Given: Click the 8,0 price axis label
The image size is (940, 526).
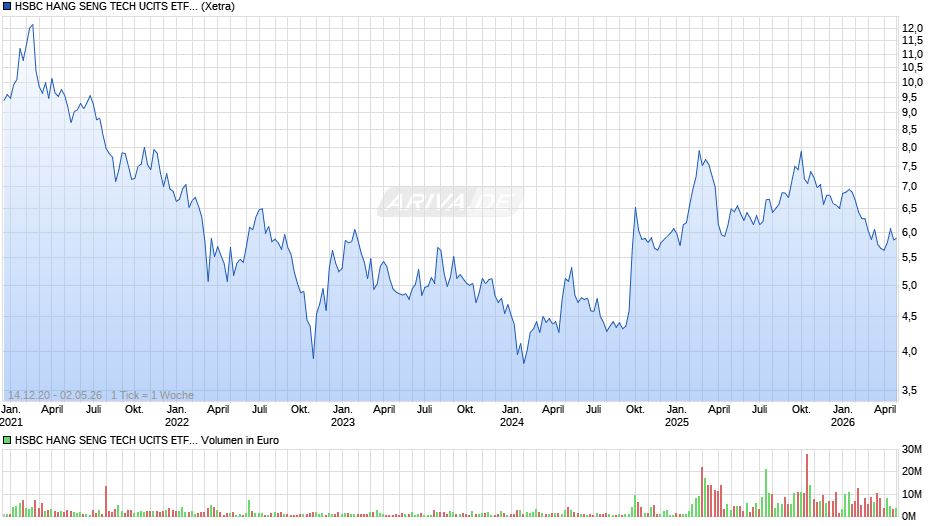Looking at the screenshot, I should click(909, 148).
